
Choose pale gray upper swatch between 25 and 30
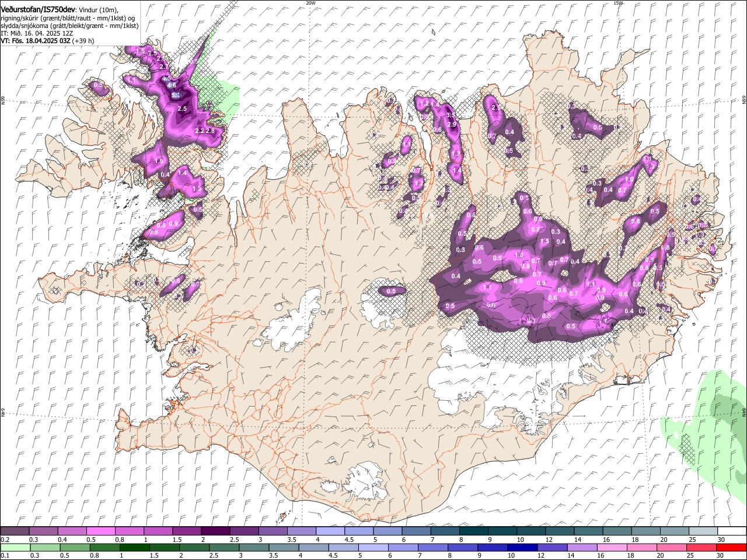pos(703,531)
